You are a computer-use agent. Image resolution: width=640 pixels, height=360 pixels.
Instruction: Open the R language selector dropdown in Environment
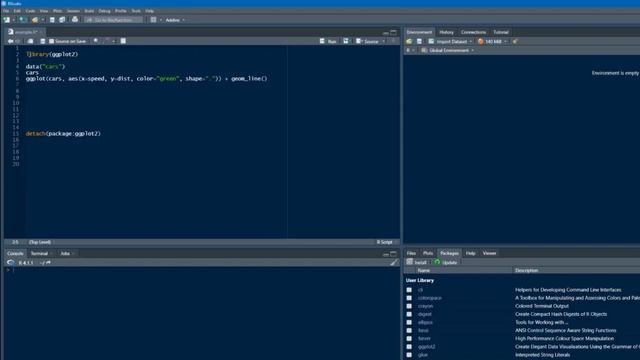pos(410,51)
